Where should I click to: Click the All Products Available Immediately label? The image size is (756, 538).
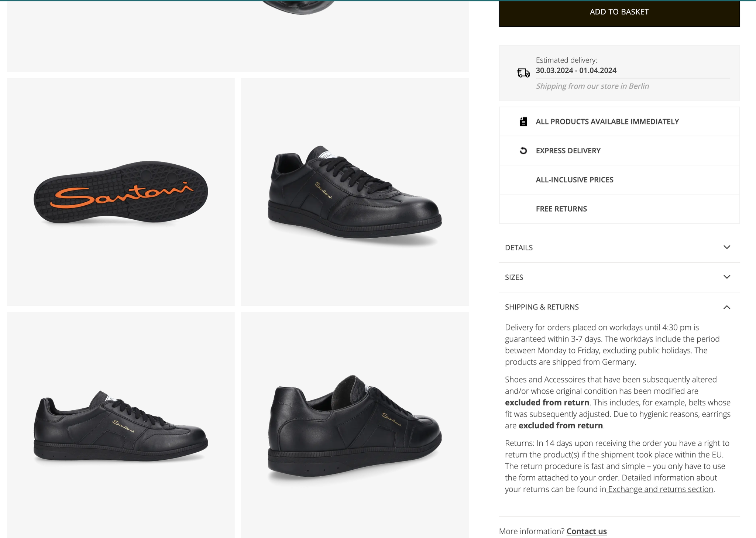(607, 121)
